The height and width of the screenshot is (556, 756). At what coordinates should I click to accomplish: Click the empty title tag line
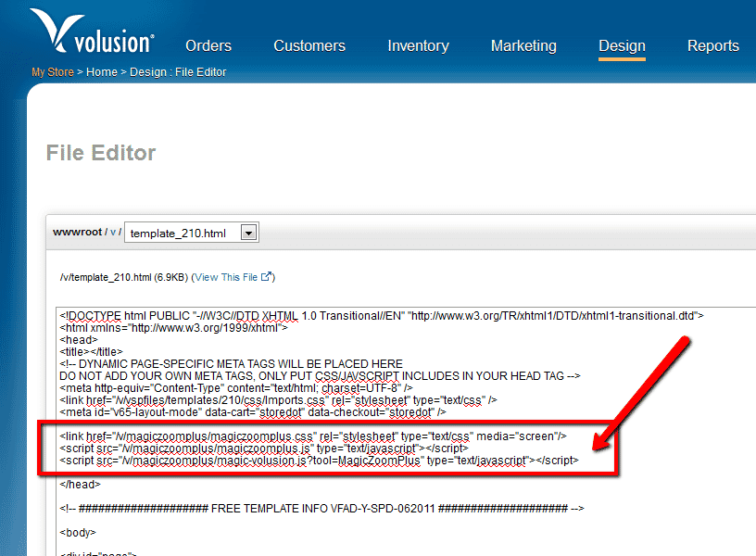click(91, 352)
